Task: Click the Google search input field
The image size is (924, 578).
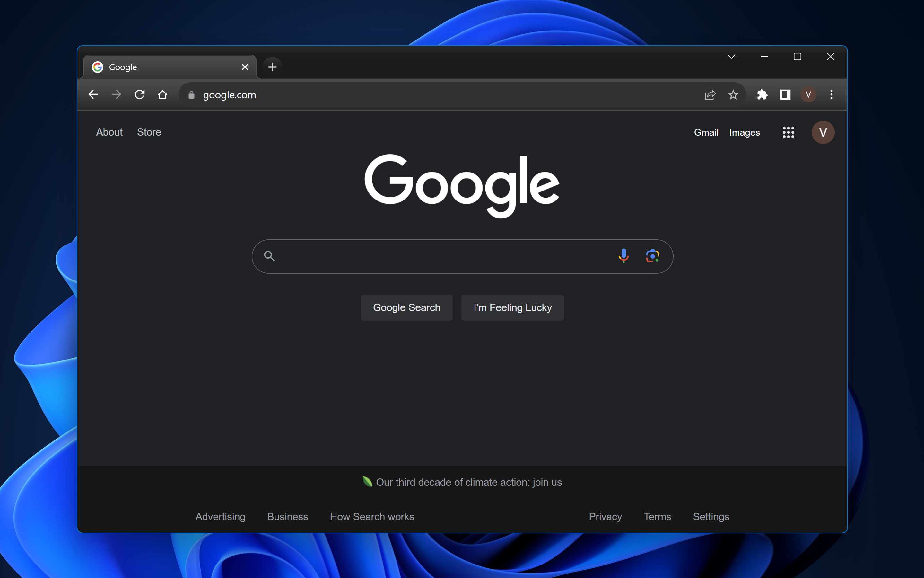Action: 462,256
